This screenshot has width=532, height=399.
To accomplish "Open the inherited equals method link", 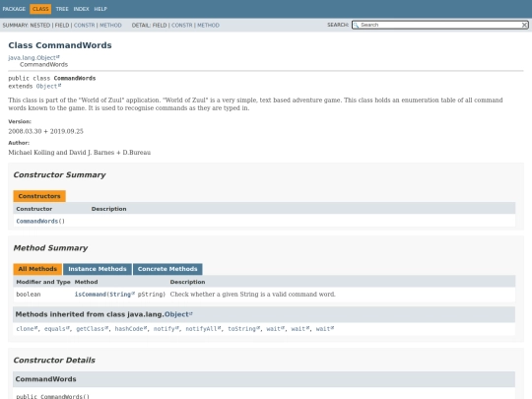I will click(x=57, y=329).
